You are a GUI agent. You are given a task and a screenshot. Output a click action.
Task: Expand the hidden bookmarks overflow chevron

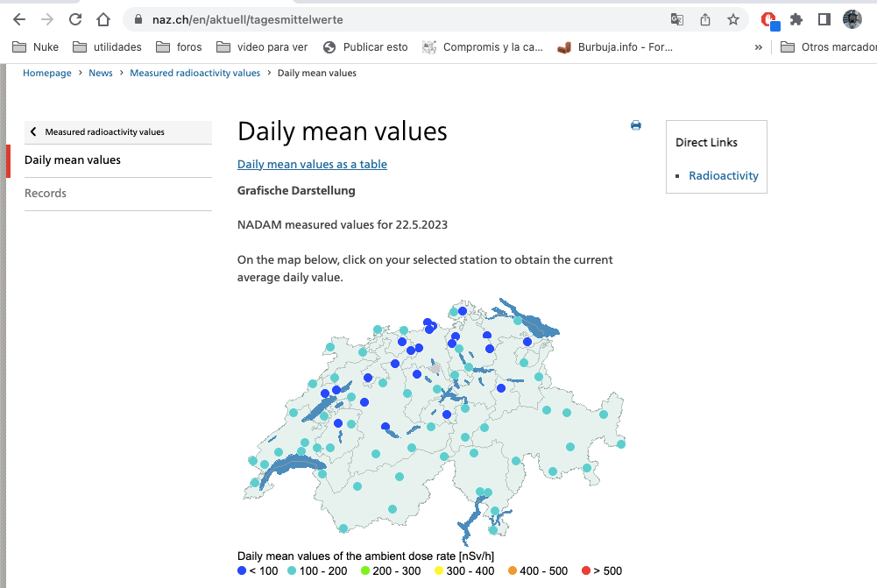759,47
